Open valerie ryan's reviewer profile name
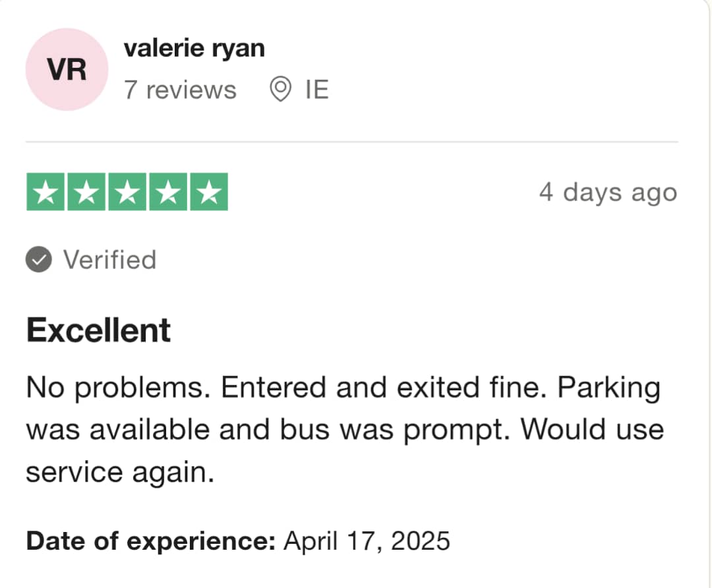 point(194,49)
